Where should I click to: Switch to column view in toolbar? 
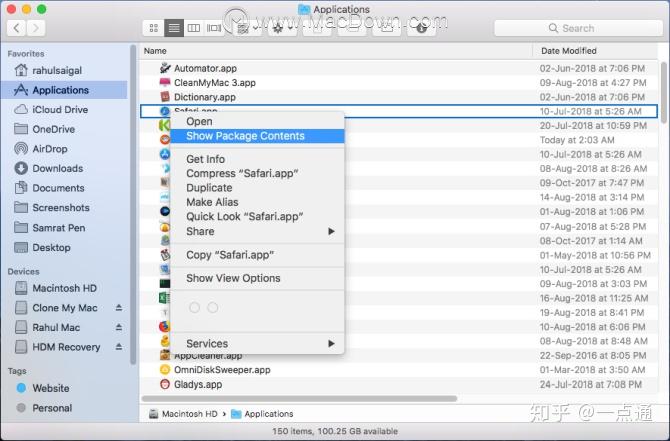point(194,28)
